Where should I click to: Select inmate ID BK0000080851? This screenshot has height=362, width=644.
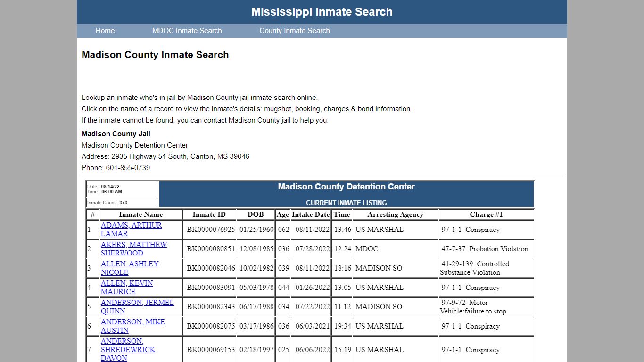click(x=211, y=249)
